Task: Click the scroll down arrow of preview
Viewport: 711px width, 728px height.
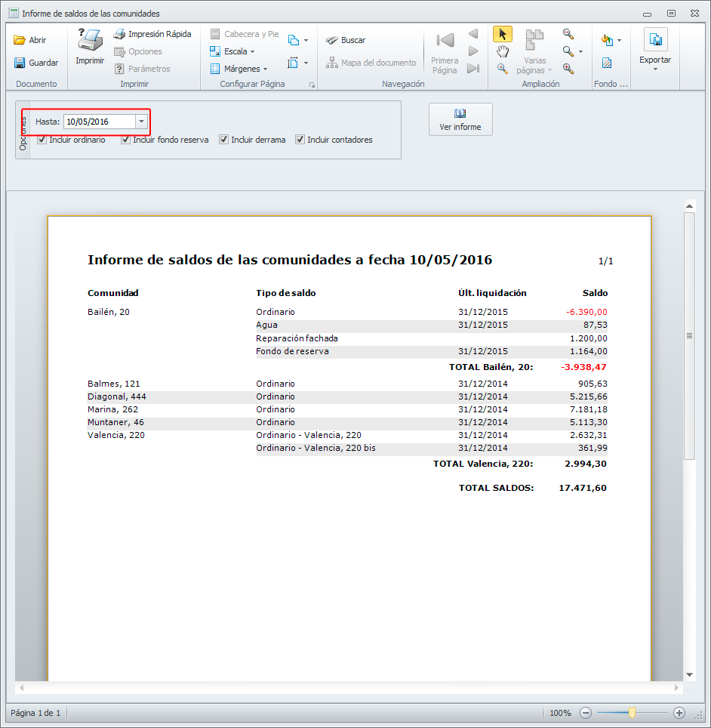Action: [x=690, y=674]
